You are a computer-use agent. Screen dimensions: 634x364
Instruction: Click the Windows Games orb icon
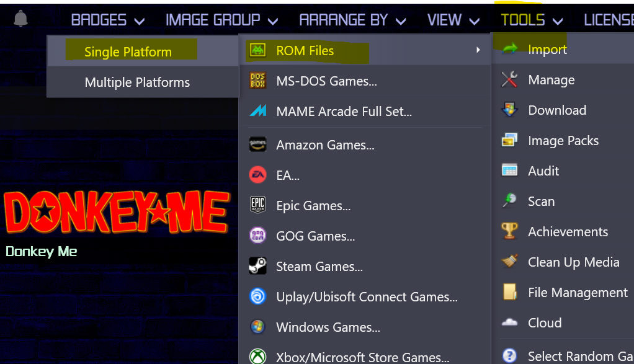257,326
